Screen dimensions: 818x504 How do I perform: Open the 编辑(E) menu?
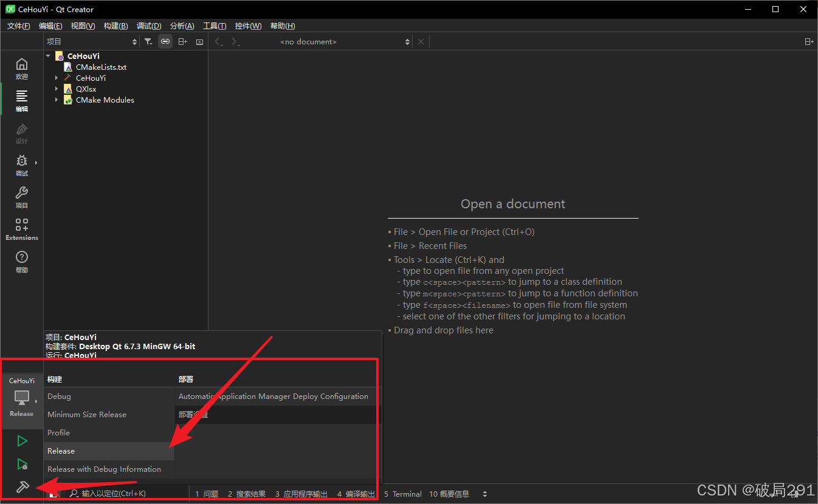coord(50,26)
